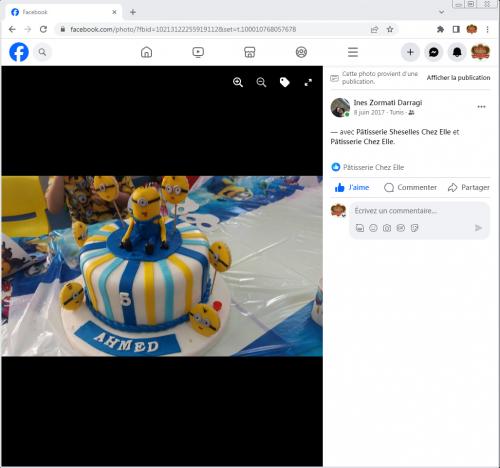Open the hamburger menu icon

coord(353,52)
